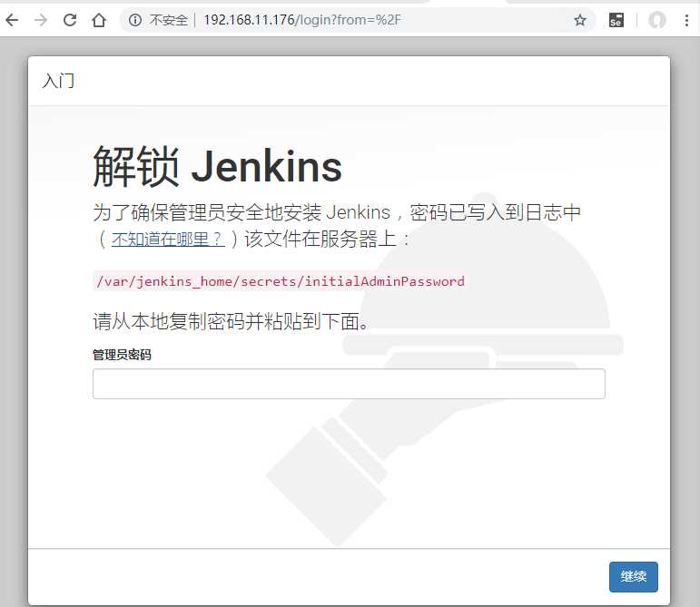Viewport: 700px width, 607px height.
Task: Select the address bar URL 192.168.11.176/login
Action: pyautogui.click(x=302, y=20)
